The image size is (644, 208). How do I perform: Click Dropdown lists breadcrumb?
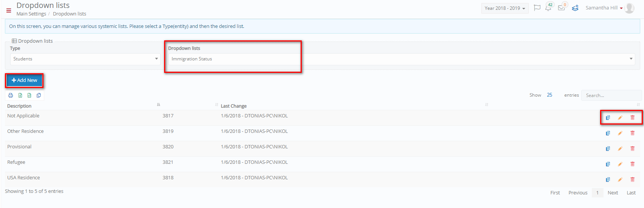pos(70,14)
